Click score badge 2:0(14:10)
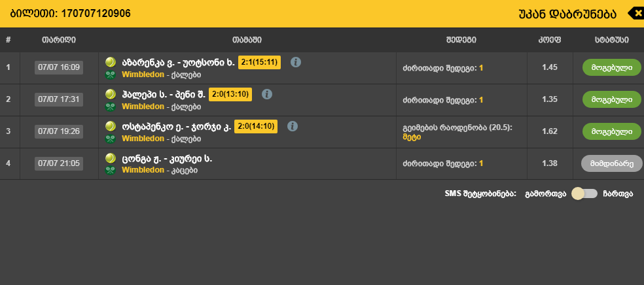The height and width of the screenshot is (285, 644). [x=256, y=126]
